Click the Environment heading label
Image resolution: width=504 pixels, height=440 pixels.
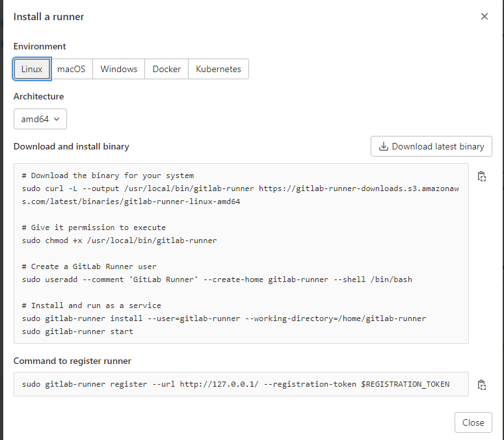tap(40, 46)
